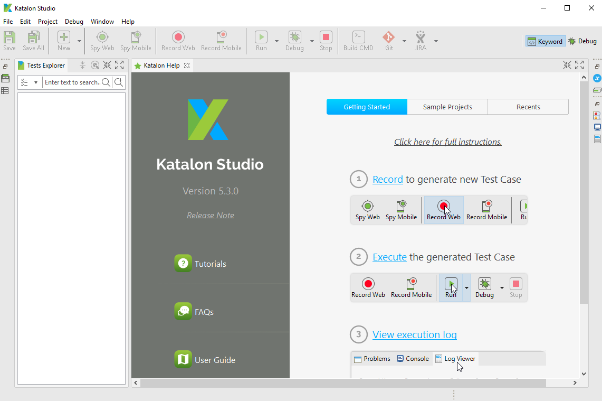The image size is (602, 401).
Task: Start Record Web in main toolbar
Action: coord(178,40)
